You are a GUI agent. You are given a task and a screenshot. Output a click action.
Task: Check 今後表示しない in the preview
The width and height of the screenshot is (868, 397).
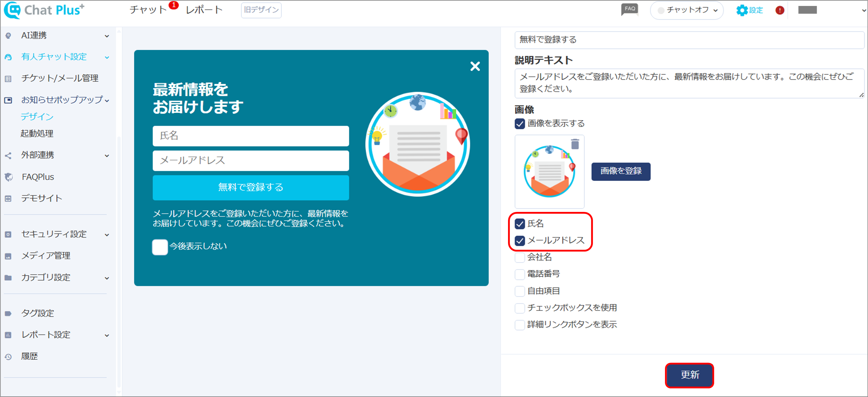pos(160,247)
